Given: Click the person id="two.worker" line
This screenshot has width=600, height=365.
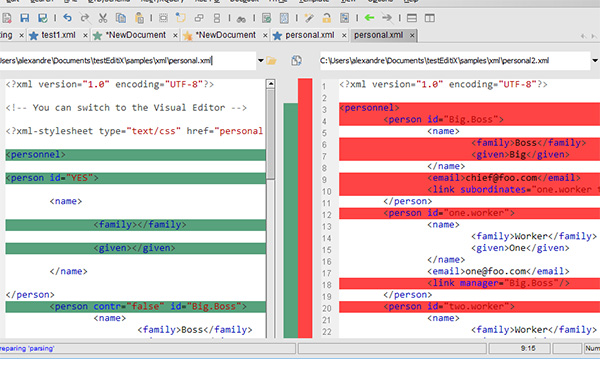Looking at the screenshot, I should point(470,306).
